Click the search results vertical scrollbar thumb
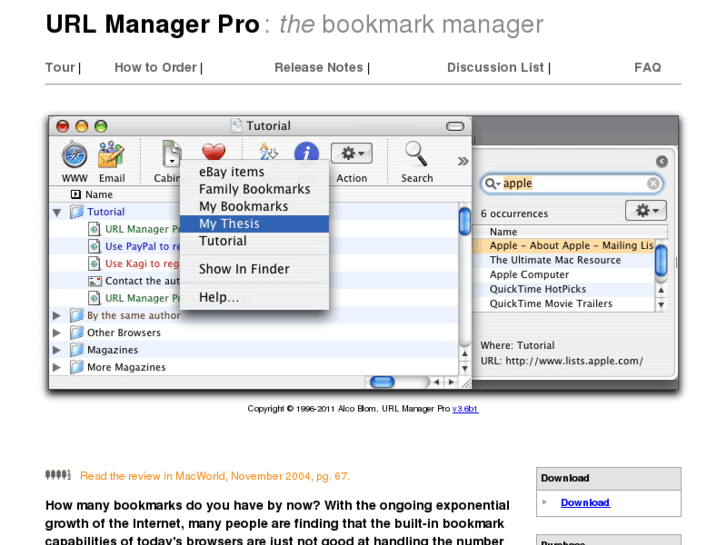Screen dimensions: 727x545 coord(661,261)
